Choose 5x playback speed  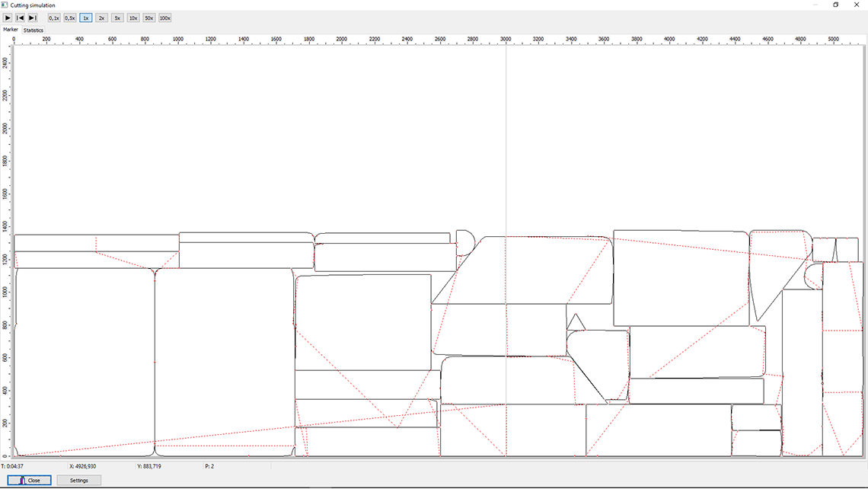117,18
